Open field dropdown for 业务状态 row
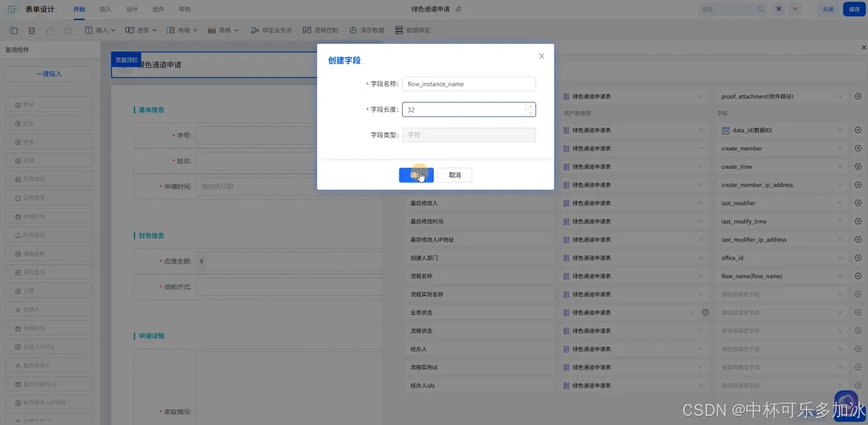 [782, 312]
